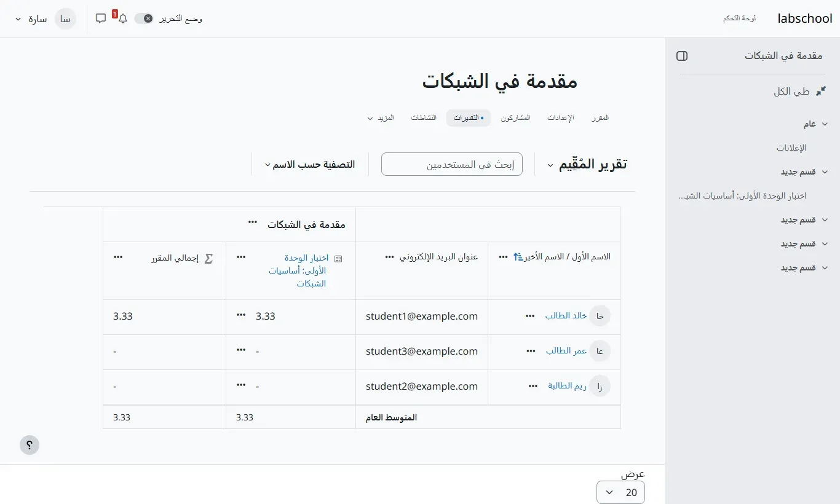Viewport: 840px width, 504px height.
Task: Open the grade cell menu for 3.33 quiz grade
Action: (x=241, y=315)
